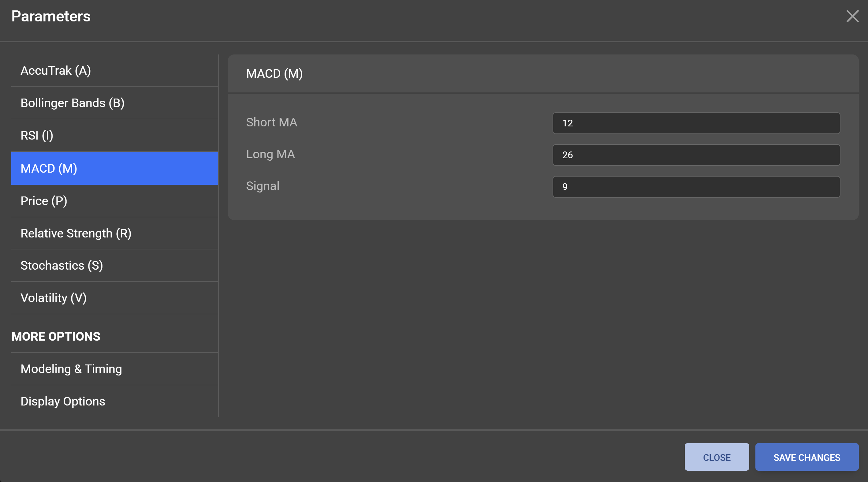Open the AccuTrak (A) settings

tap(114, 70)
